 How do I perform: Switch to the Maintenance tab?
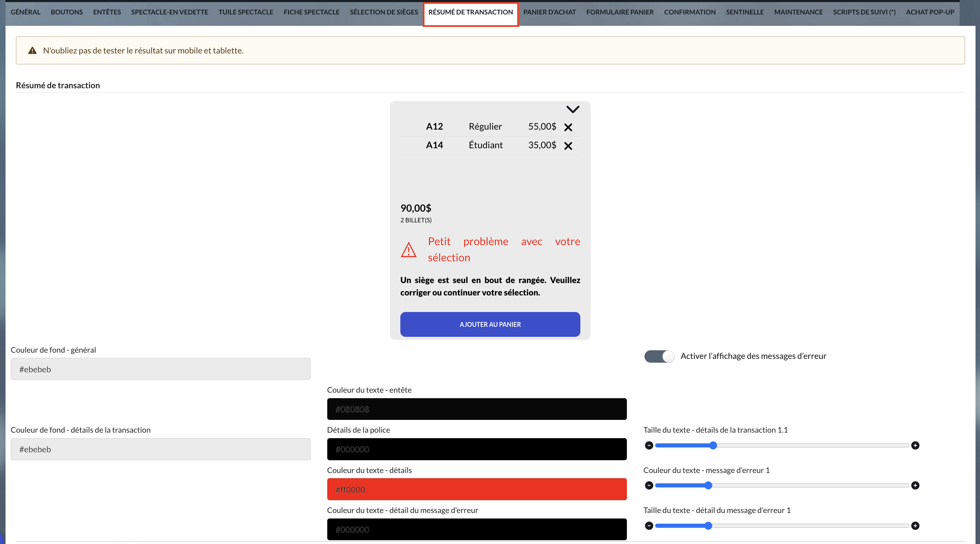tap(799, 12)
